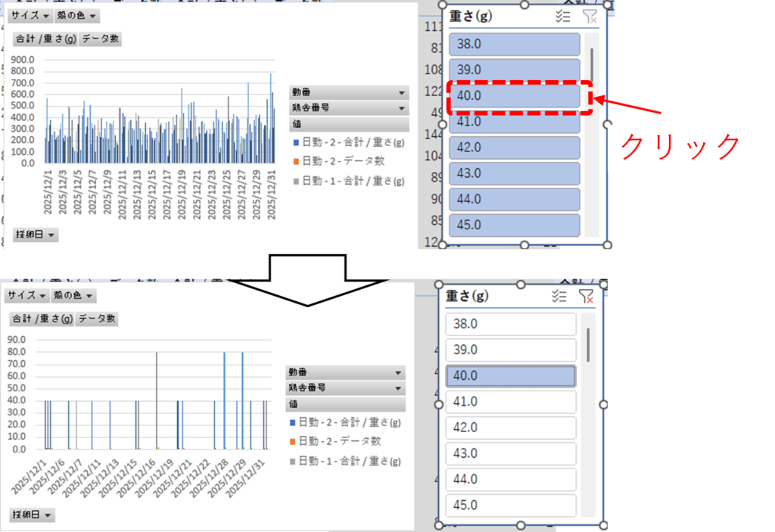Screen dimensions: 775x532
Task: Select 45.0 item in the upper slicer
Action: (514, 225)
